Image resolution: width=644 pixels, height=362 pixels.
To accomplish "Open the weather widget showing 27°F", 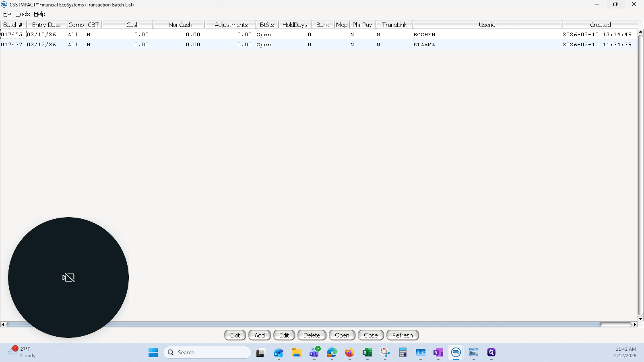I will click(x=22, y=352).
